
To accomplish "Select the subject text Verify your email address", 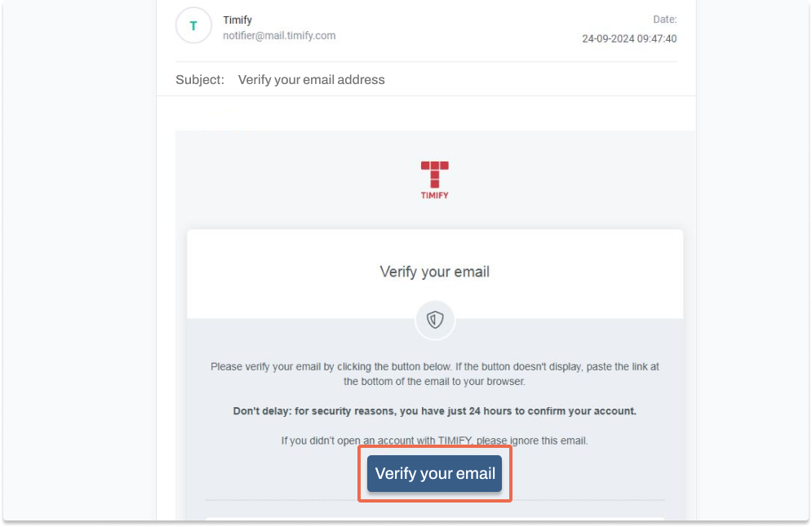I will pos(311,80).
